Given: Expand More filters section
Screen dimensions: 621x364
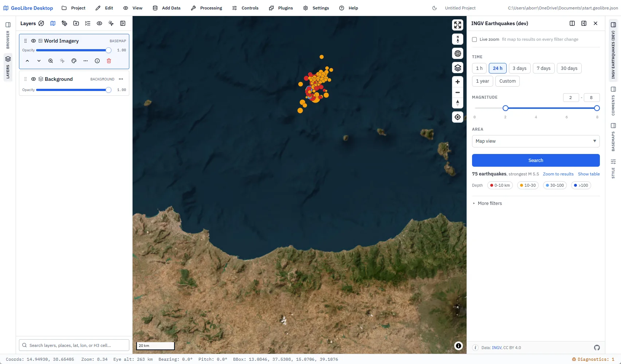Looking at the screenshot, I should click(487, 203).
